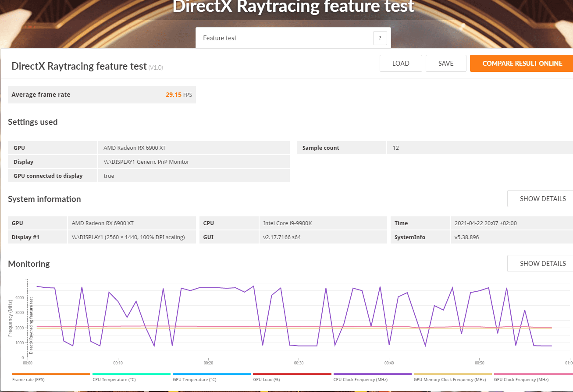
Task: Click Display #1 2560 × 1440 value
Action: click(128, 237)
